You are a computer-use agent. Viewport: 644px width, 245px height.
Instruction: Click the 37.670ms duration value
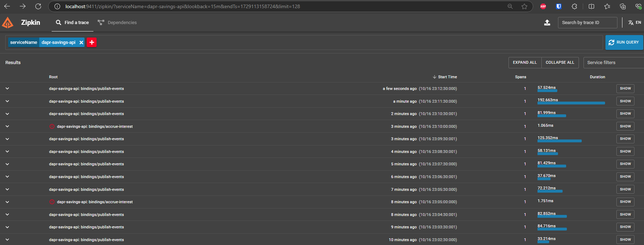tap(547, 176)
